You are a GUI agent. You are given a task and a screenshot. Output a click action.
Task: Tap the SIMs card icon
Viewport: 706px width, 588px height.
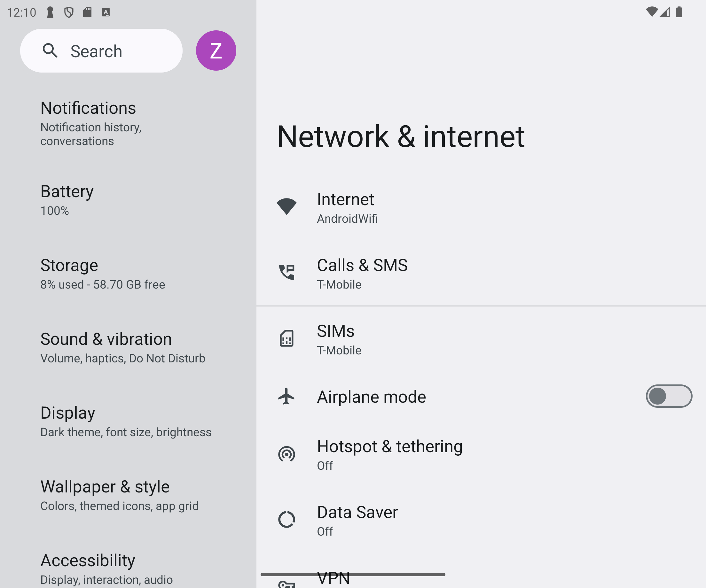click(x=286, y=338)
